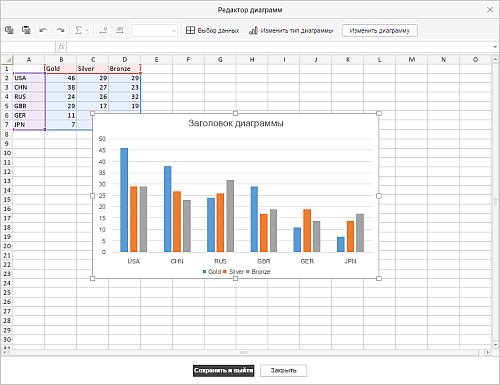Click the chart's top-right resize handle
This screenshot has height=385, width=500.
(x=379, y=113)
